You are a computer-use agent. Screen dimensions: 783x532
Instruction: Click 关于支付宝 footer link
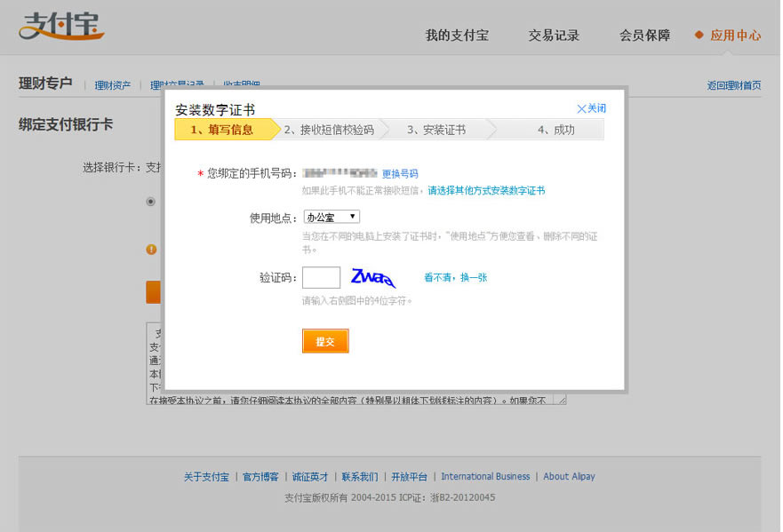[206, 477]
